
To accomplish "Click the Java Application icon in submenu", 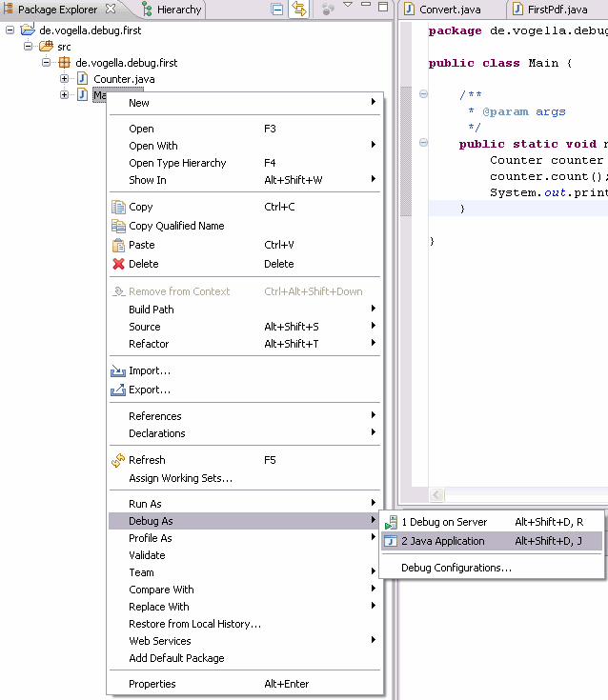I will [x=391, y=541].
